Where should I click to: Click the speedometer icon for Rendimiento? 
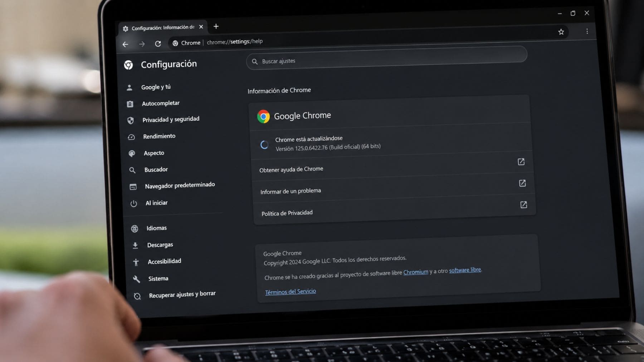pyautogui.click(x=131, y=137)
